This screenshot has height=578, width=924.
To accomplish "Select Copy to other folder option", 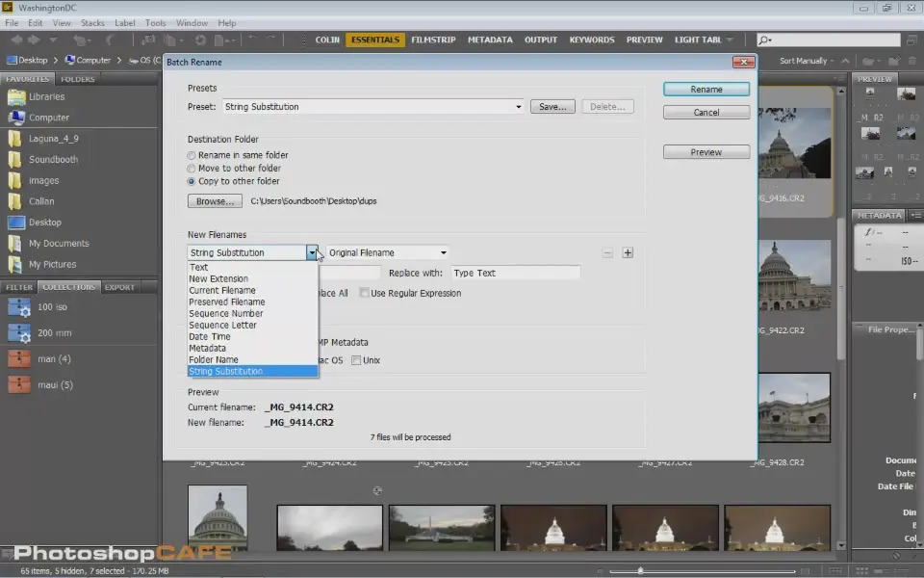I will (191, 182).
